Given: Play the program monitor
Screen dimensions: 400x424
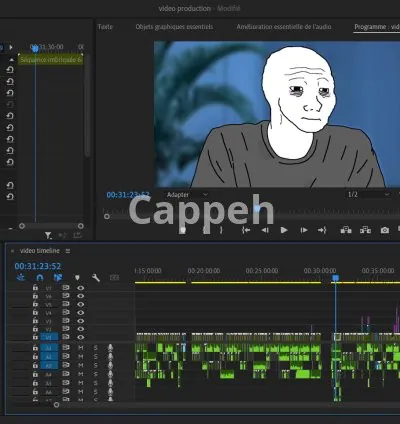Looking at the screenshot, I should (284, 230).
